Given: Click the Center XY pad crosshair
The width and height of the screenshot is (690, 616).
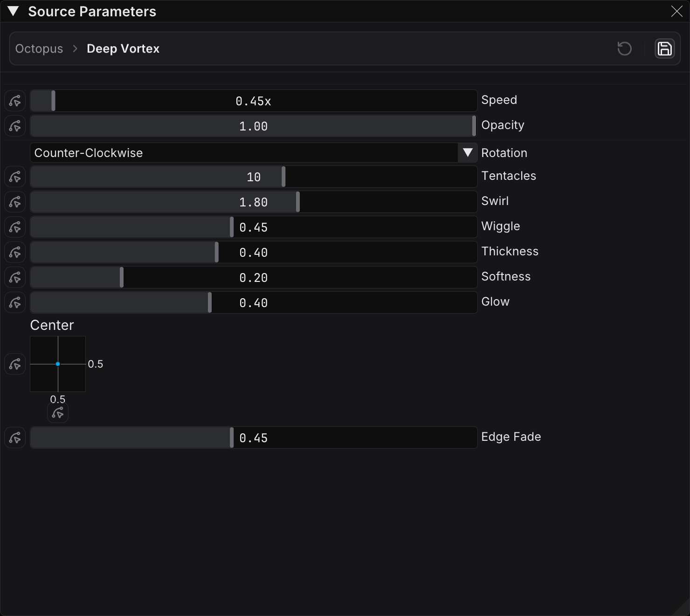Looking at the screenshot, I should [x=58, y=364].
